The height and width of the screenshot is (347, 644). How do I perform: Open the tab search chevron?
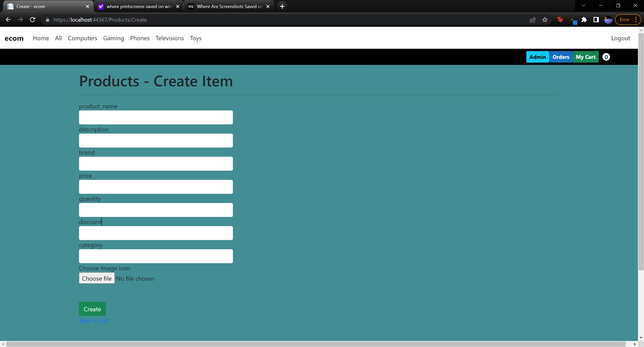[583, 5]
